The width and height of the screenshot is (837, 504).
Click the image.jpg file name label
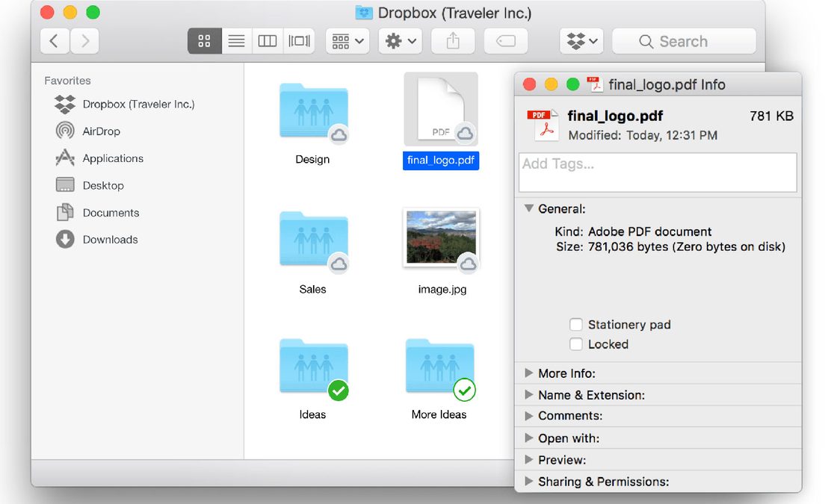pyautogui.click(x=442, y=289)
